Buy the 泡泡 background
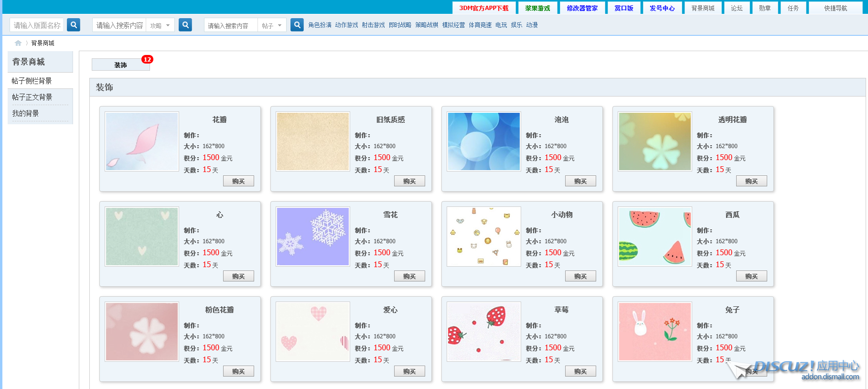 580,181
